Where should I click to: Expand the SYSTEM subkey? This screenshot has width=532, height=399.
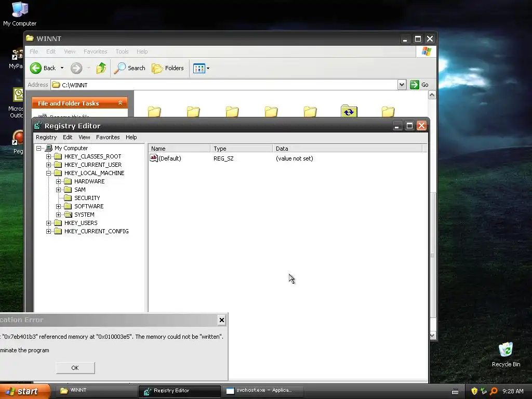coord(58,215)
